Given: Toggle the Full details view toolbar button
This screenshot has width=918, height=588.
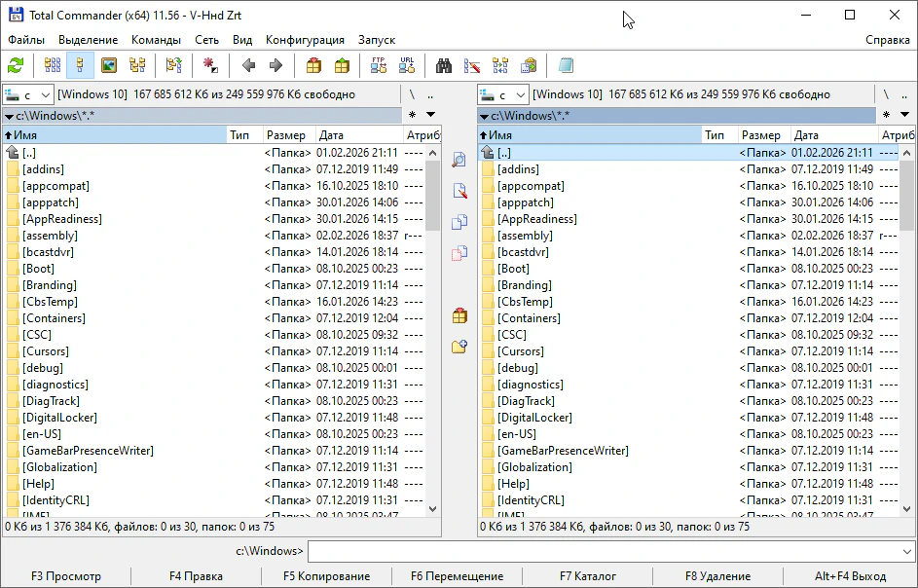Looking at the screenshot, I should 80,66.
